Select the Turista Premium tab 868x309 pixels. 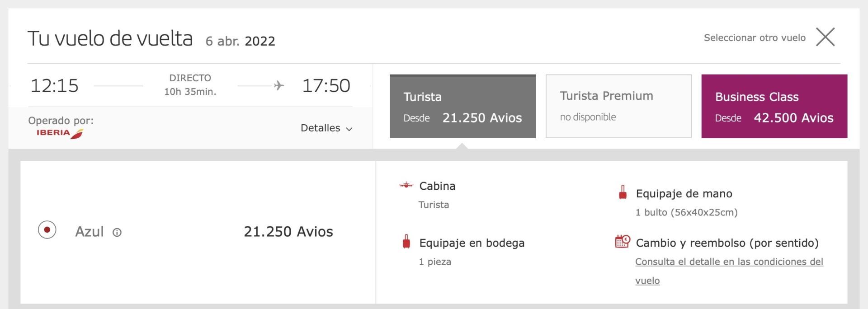[618, 106]
